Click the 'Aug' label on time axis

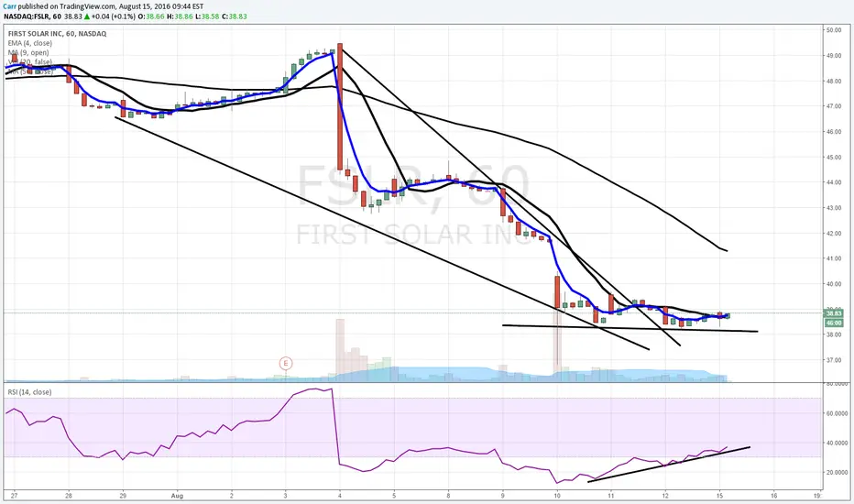click(177, 496)
